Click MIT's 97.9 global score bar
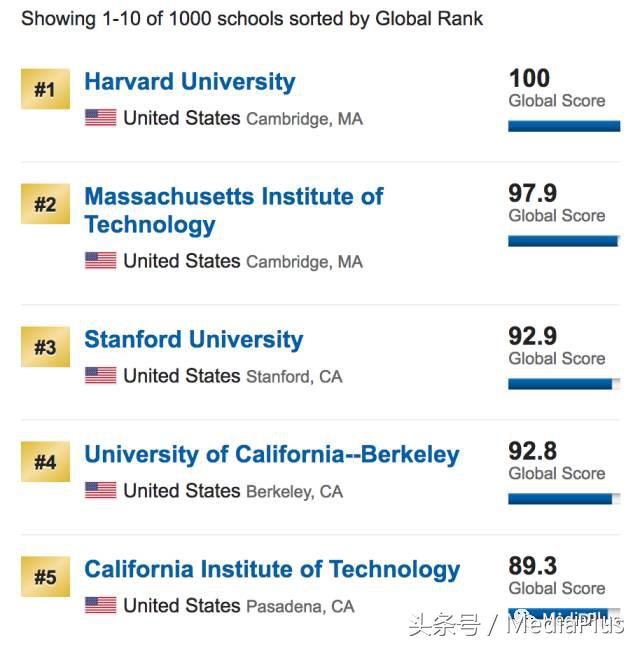This screenshot has width=640, height=646. point(564,241)
